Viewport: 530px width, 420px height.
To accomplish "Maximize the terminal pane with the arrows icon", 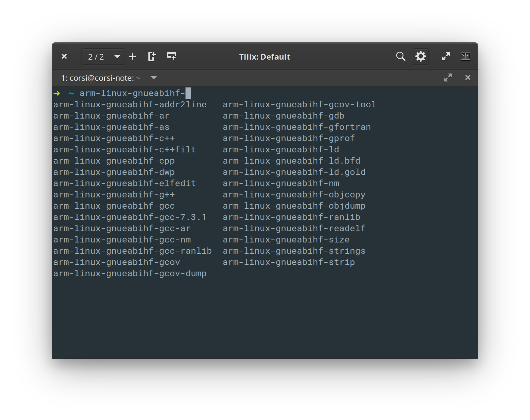I will pos(448,78).
